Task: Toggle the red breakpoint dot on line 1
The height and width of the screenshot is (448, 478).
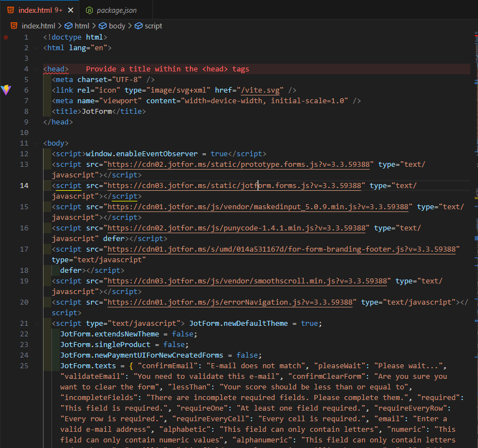Action: point(6,37)
